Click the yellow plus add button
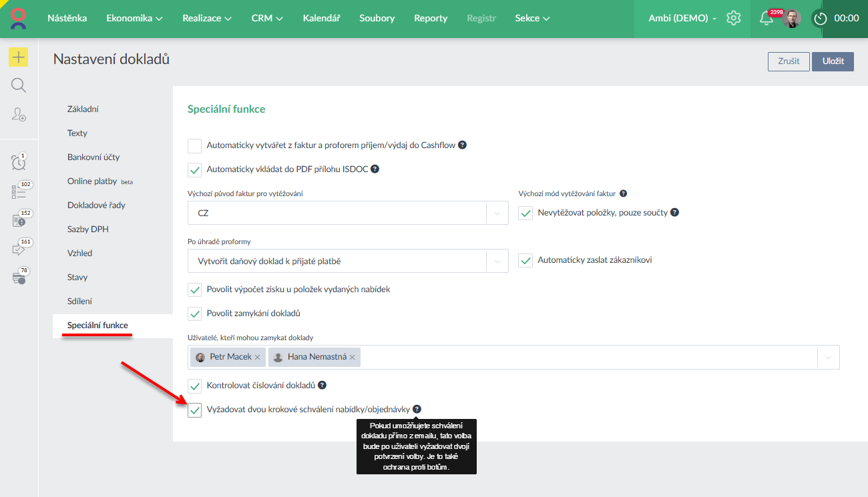This screenshot has width=868, height=497. tap(18, 57)
